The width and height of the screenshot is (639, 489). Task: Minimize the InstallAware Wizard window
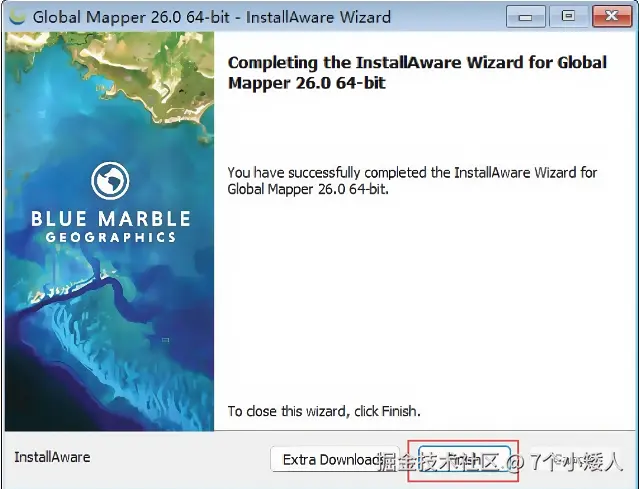point(526,17)
